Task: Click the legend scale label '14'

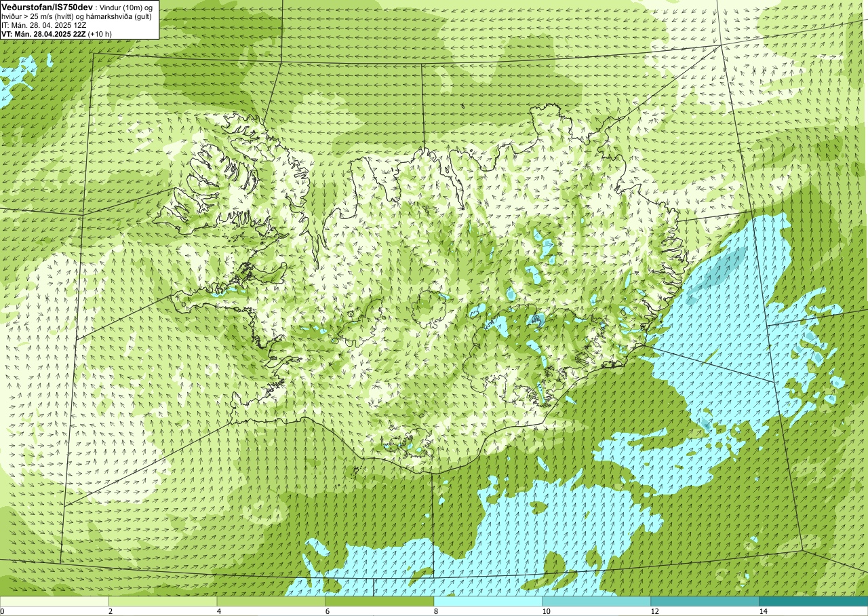Action: pyautogui.click(x=763, y=611)
